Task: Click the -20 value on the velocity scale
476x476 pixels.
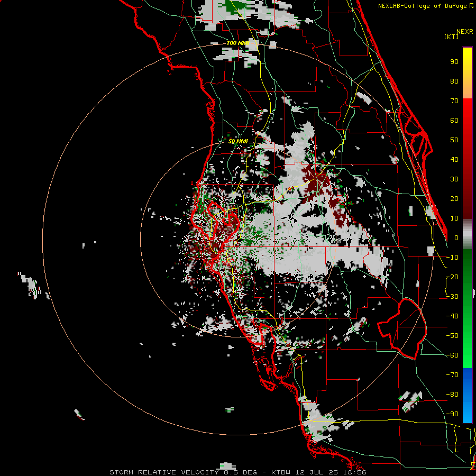Action: coord(452,277)
